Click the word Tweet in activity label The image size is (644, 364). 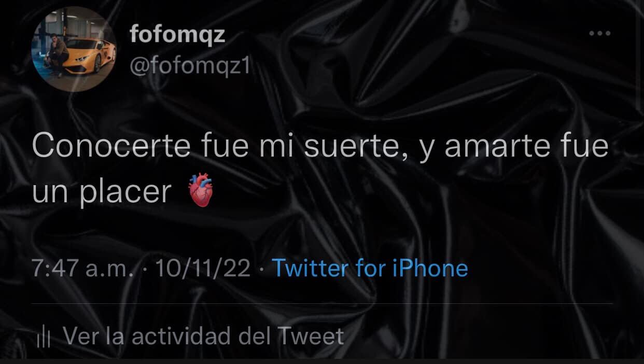pos(310,336)
